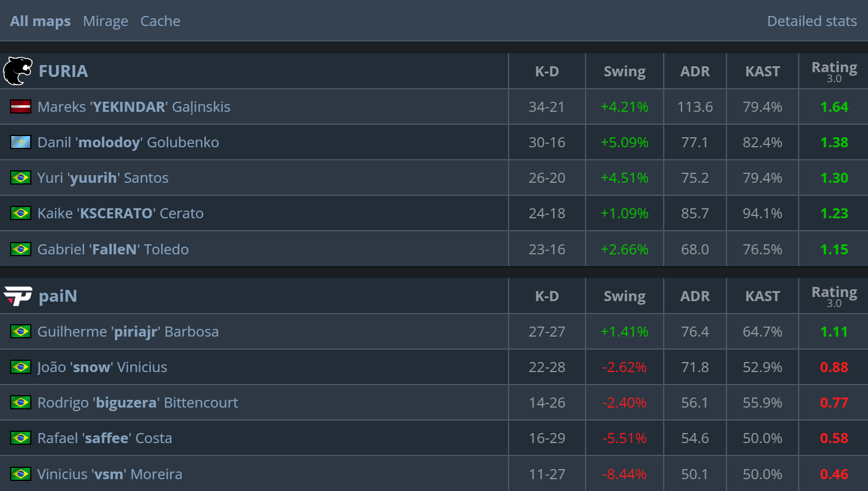This screenshot has height=491, width=868.
Task: Open the paiN team name link
Action: coord(58,296)
